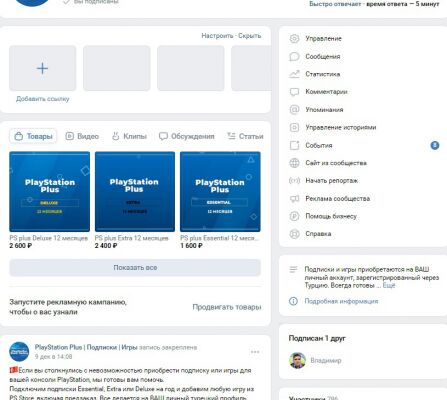447x400 pixels.
Task: Click the Настроить link
Action: (x=217, y=36)
